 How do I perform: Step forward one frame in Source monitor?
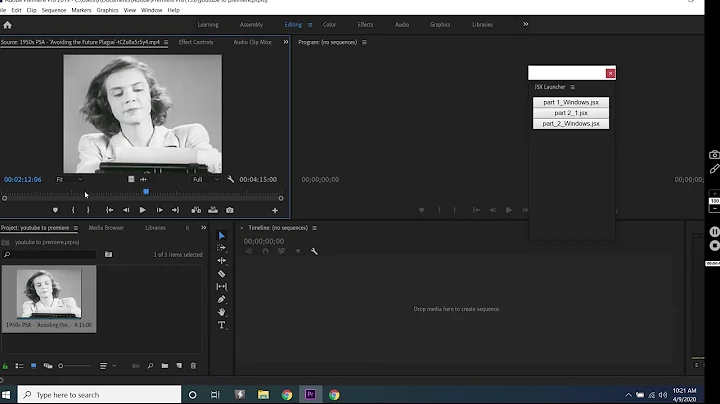[x=159, y=210]
